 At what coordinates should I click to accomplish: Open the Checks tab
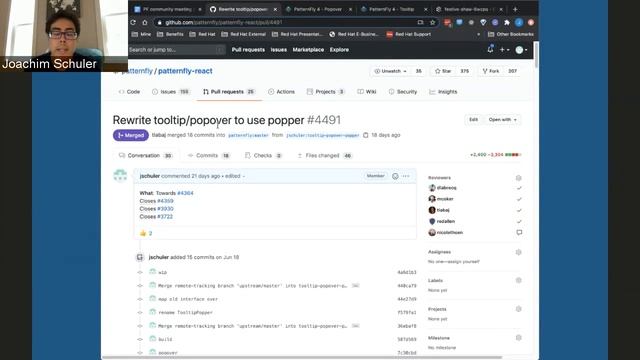263,156
